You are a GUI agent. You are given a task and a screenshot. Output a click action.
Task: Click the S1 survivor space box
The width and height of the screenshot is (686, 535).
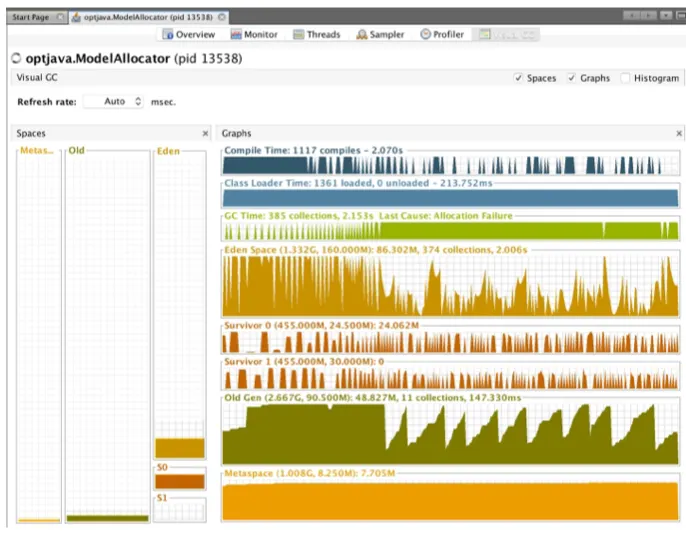click(180, 511)
